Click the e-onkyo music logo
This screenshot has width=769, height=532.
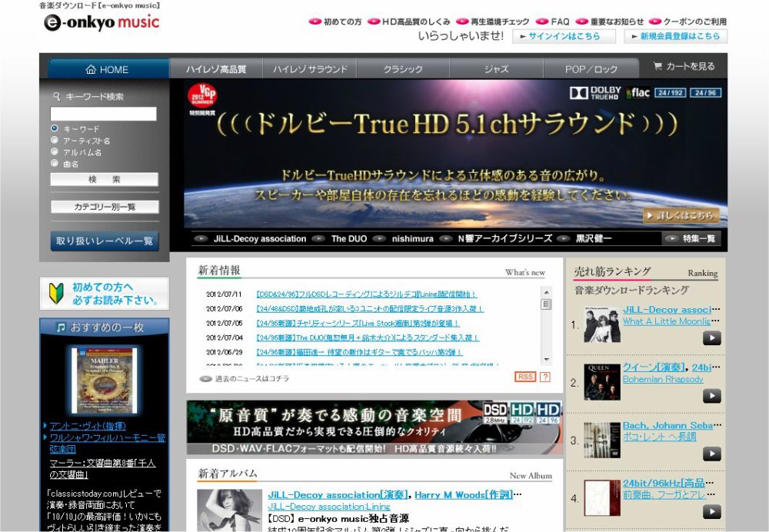pyautogui.click(x=102, y=22)
